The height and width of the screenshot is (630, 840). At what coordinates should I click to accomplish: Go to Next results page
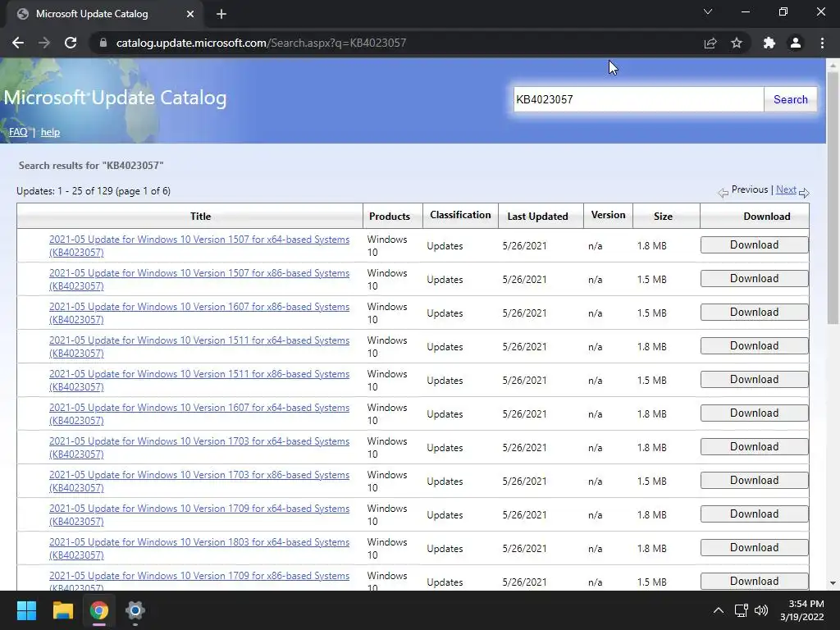(786, 189)
